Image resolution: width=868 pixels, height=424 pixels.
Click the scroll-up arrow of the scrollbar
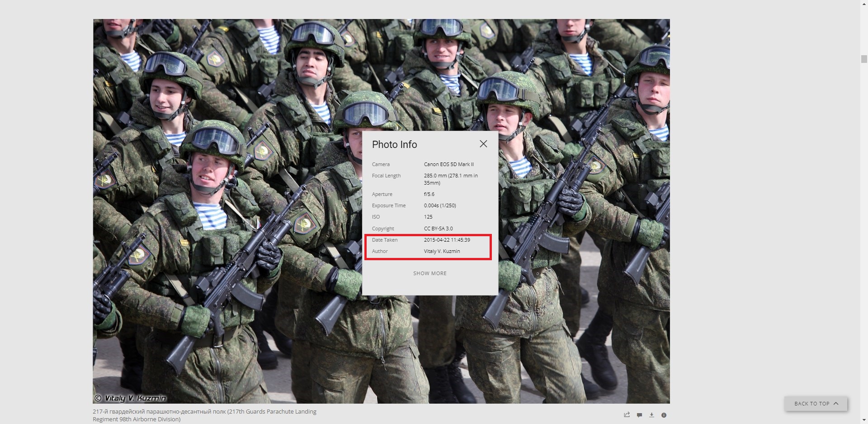tap(864, 3)
